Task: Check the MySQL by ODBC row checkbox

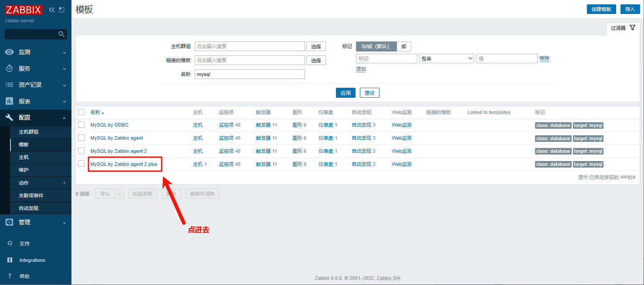Action: pos(81,125)
